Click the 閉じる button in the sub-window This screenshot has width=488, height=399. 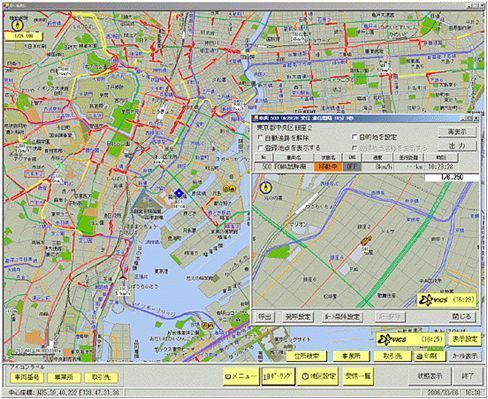(461, 316)
